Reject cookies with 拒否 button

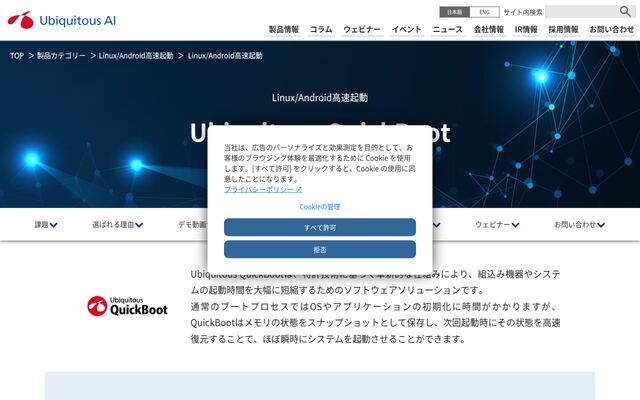[x=320, y=249]
